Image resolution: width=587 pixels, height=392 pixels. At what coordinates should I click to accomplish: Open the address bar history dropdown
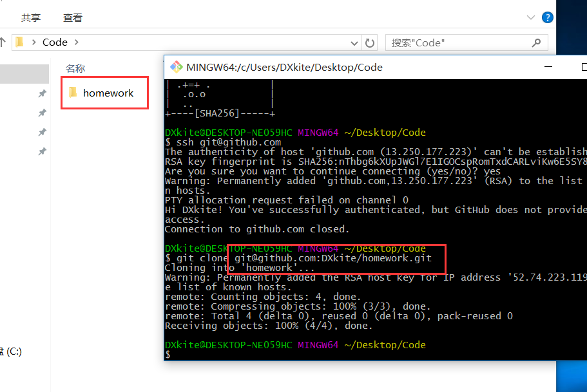click(x=354, y=43)
